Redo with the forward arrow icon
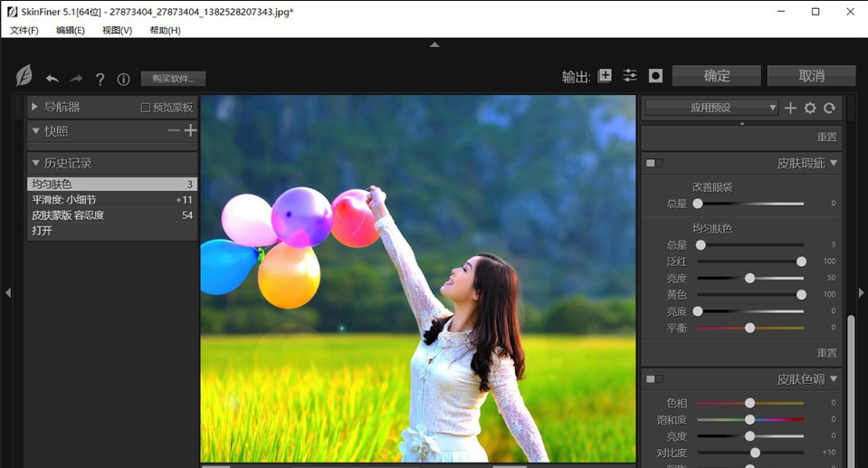This screenshot has height=468, width=868. [x=76, y=79]
